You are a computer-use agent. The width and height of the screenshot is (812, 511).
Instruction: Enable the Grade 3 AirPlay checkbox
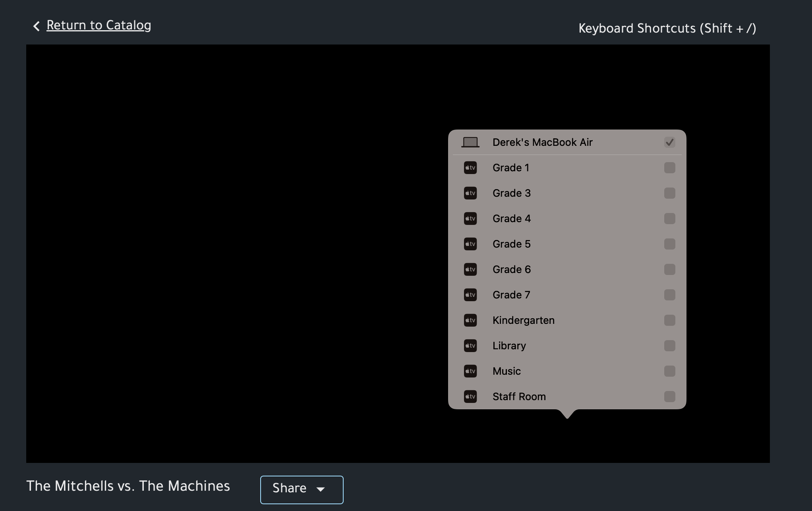[669, 193]
